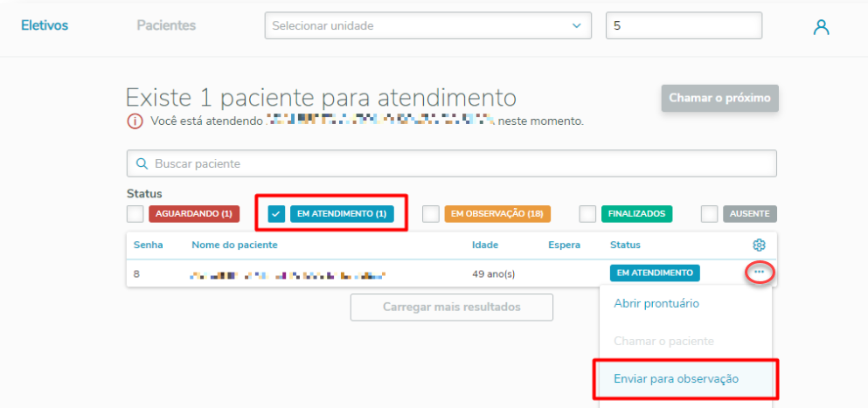Click the info icon beside 'Você está atendendo'
This screenshot has width=868, height=408.
click(x=135, y=121)
